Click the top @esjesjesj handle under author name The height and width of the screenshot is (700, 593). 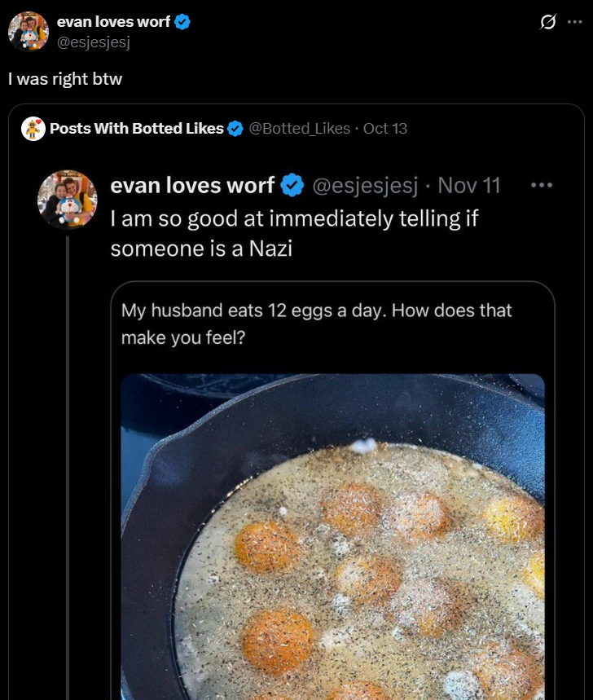tap(94, 42)
